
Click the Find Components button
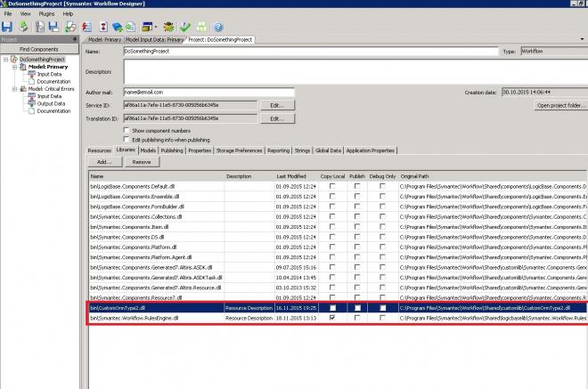(39, 49)
